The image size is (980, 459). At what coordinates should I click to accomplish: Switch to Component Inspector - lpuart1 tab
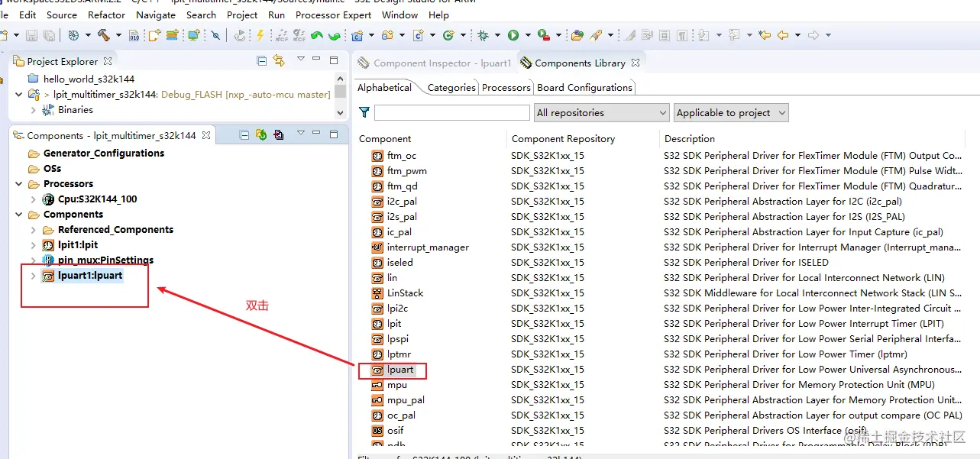click(x=435, y=63)
